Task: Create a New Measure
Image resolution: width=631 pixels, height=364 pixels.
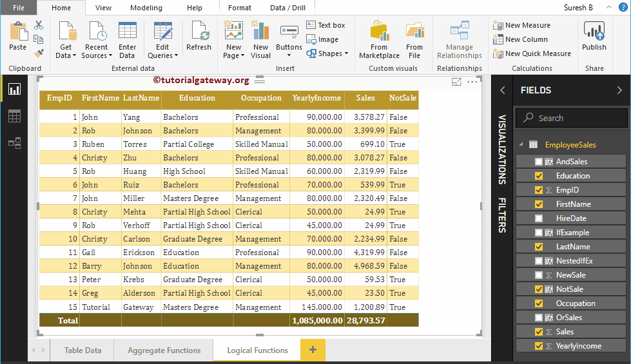Action: [x=521, y=25]
